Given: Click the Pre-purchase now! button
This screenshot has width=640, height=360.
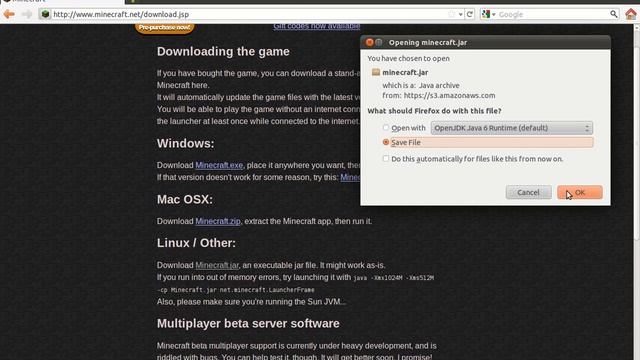Looking at the screenshot, I should coord(164,27).
